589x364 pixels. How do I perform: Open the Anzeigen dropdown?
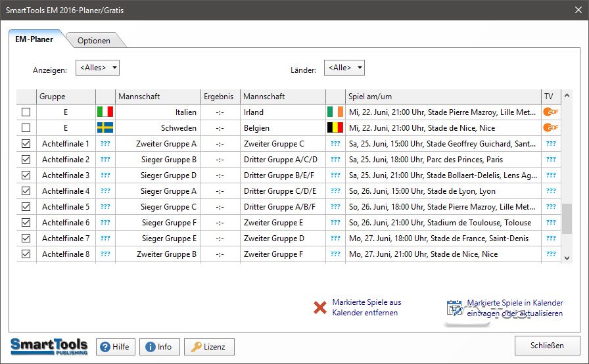tap(98, 68)
